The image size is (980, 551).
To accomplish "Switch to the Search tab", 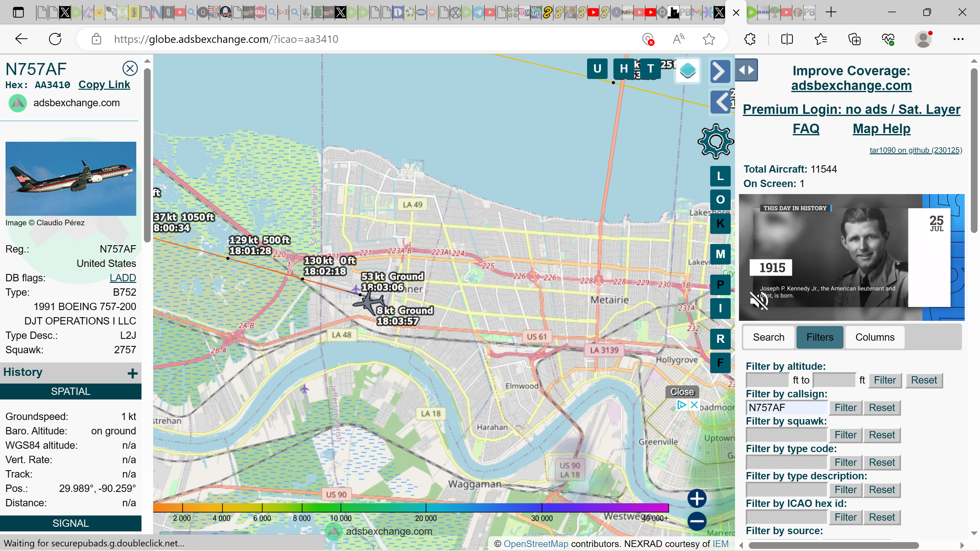I will [768, 337].
